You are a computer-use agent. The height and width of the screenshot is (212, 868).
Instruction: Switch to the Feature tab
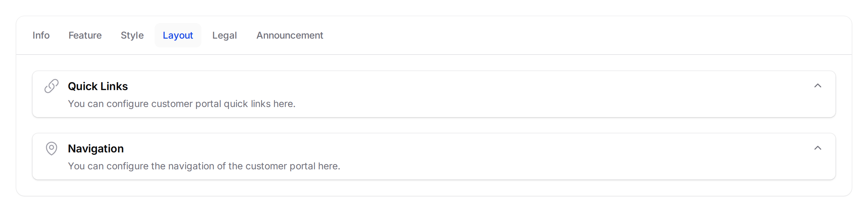(85, 35)
